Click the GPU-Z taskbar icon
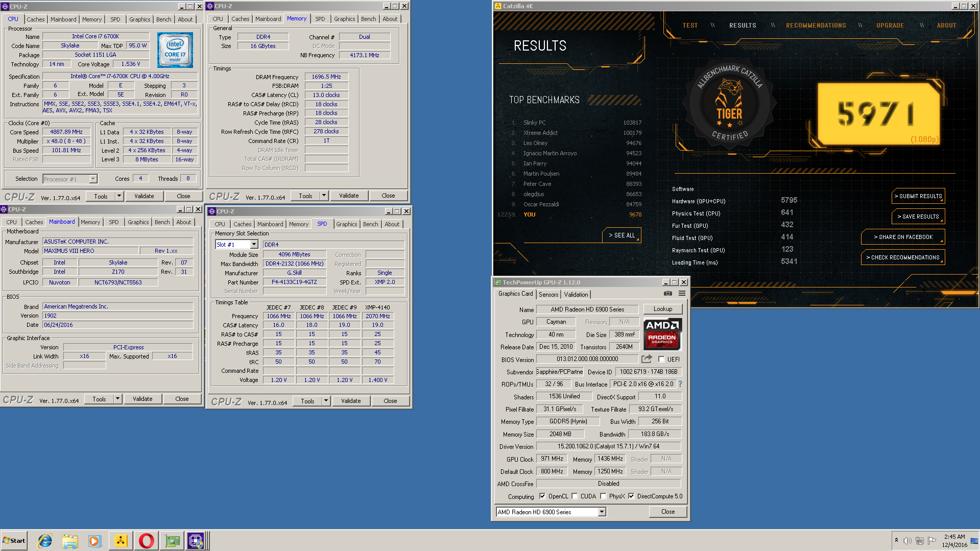This screenshot has width=980, height=551. click(172, 541)
